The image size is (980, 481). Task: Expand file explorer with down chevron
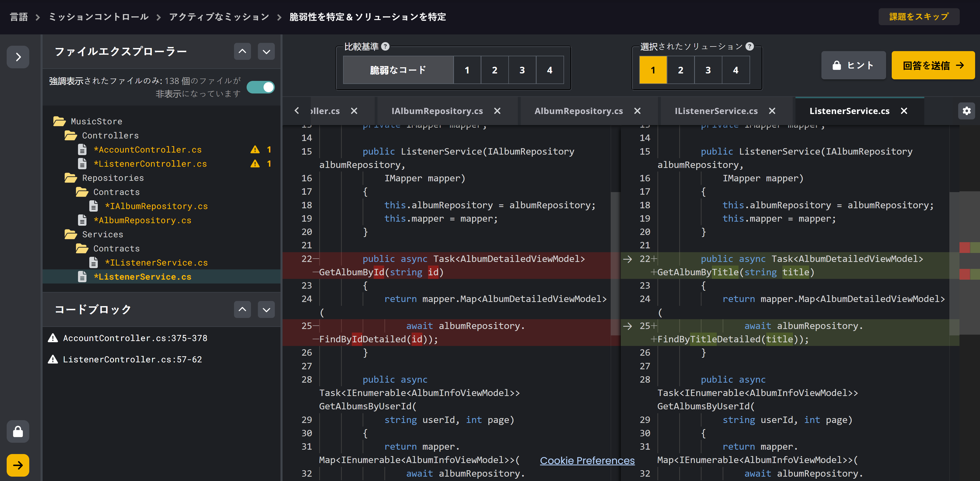click(x=266, y=51)
